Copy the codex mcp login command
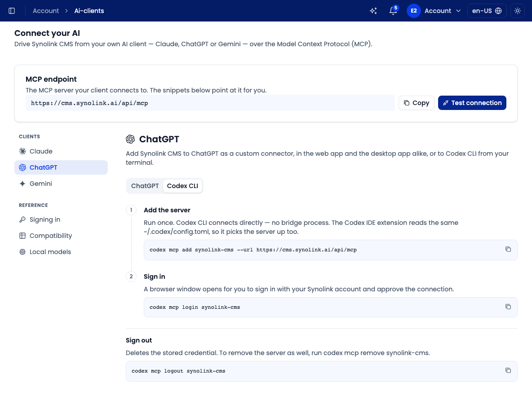Viewport: 532px width, 404px height. point(508,307)
